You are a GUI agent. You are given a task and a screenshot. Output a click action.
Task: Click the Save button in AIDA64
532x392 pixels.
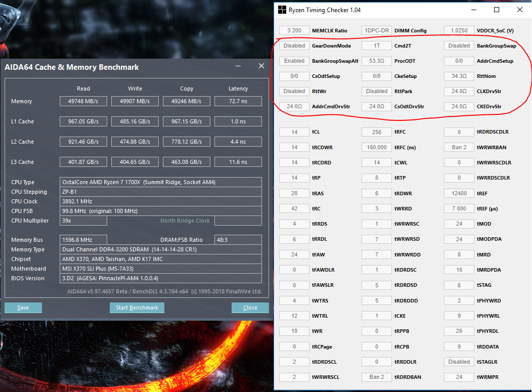pos(23,308)
